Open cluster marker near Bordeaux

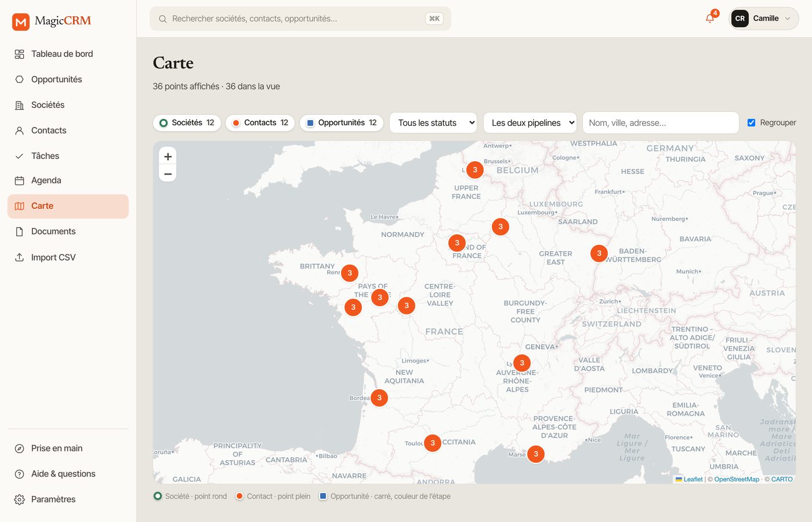[379, 398]
